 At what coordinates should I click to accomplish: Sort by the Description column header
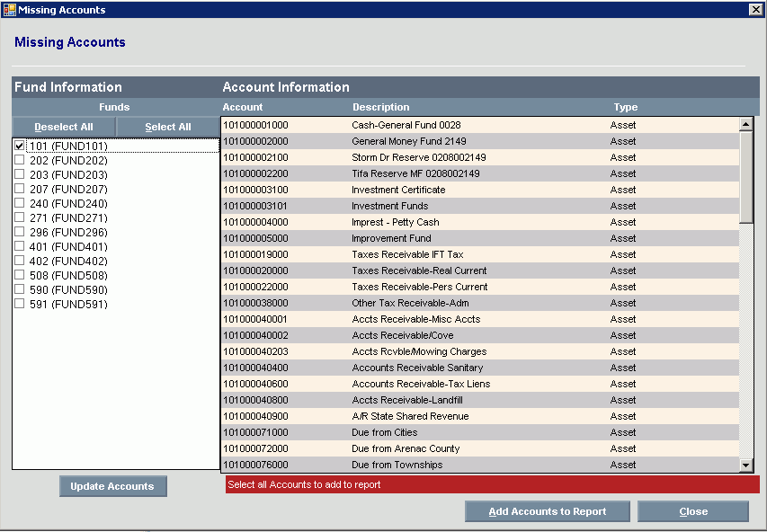[380, 107]
